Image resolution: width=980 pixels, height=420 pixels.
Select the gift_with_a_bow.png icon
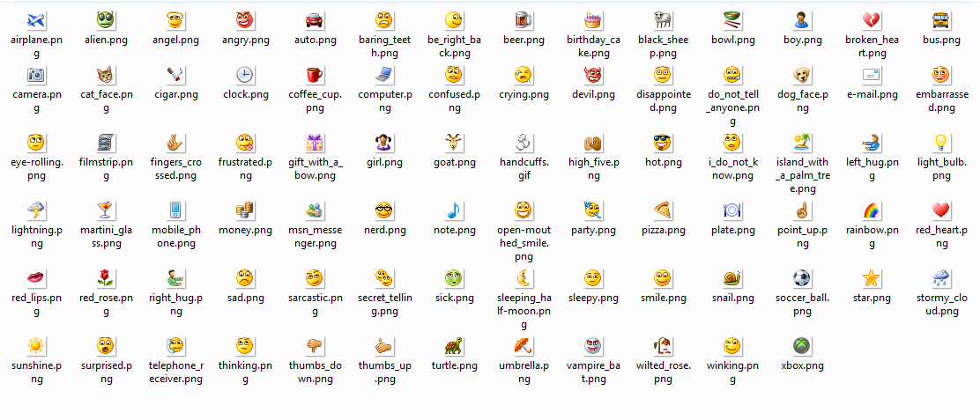(x=315, y=144)
